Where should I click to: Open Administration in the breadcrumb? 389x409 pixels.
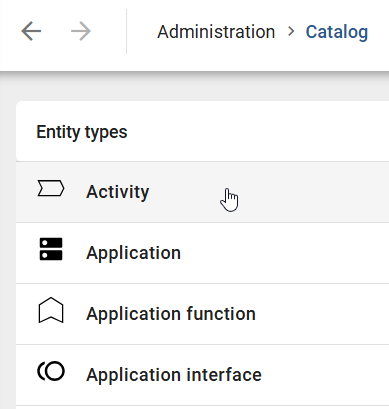coord(216,32)
